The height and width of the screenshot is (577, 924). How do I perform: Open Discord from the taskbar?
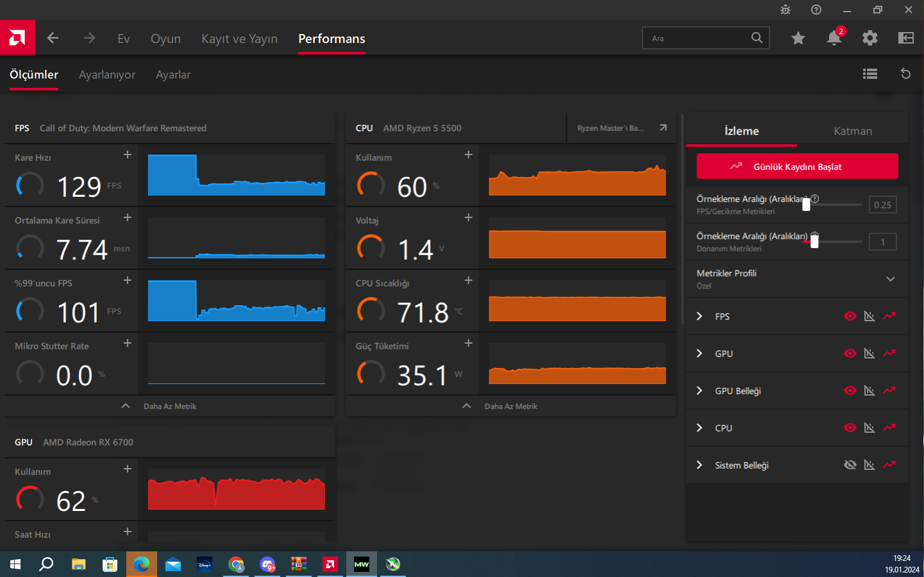(267, 564)
